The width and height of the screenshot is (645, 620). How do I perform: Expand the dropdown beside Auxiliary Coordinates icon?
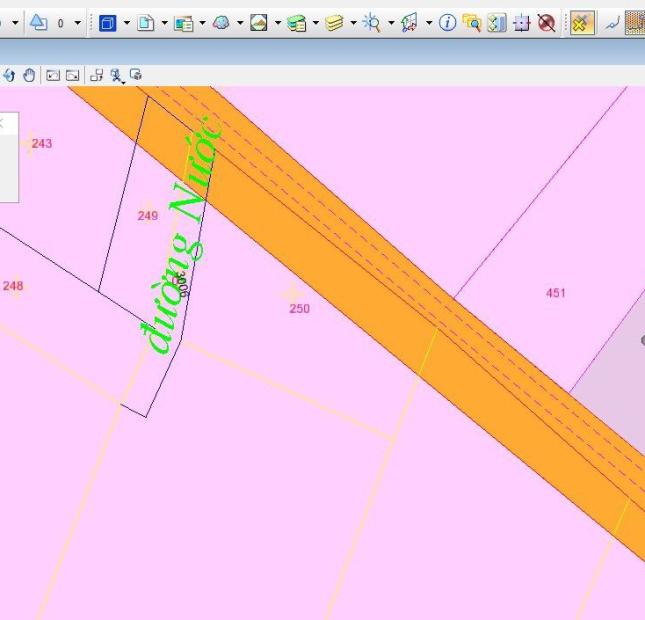[x=429, y=23]
